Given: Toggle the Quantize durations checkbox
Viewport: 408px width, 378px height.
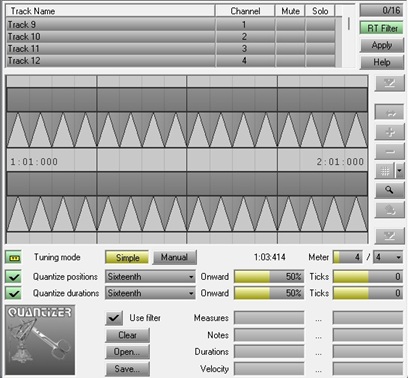Looking at the screenshot, I should click(x=14, y=293).
